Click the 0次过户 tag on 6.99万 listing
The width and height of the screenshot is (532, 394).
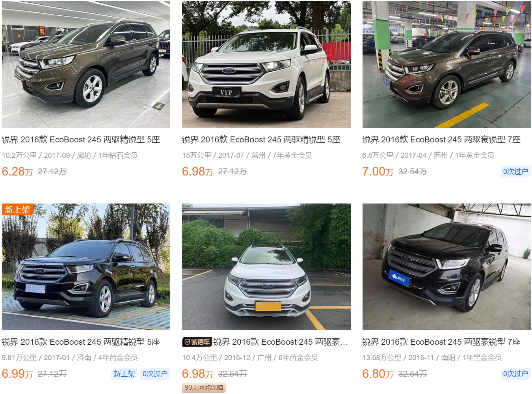pyautogui.click(x=155, y=374)
